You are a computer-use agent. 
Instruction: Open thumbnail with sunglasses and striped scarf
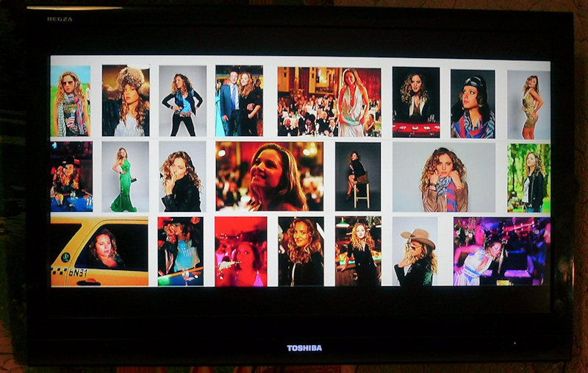[71, 101]
